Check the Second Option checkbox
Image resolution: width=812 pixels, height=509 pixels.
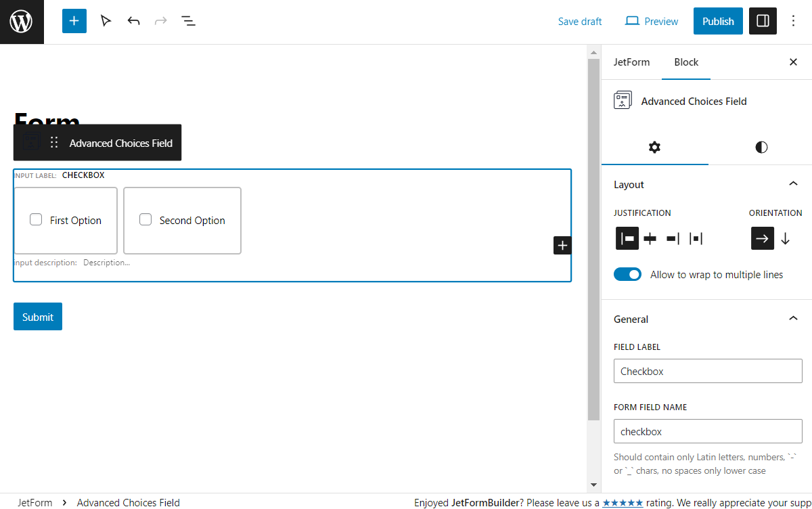(x=145, y=219)
